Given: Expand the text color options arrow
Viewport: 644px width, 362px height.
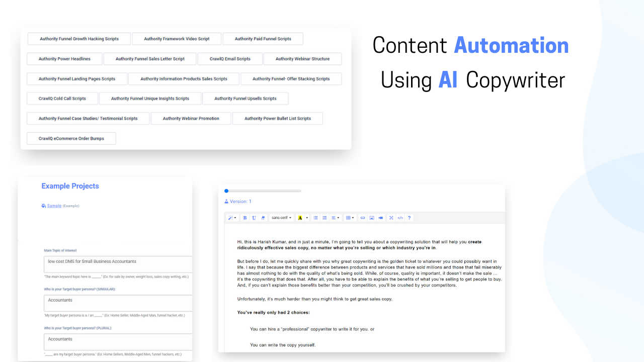Looking at the screenshot, I should click(307, 218).
